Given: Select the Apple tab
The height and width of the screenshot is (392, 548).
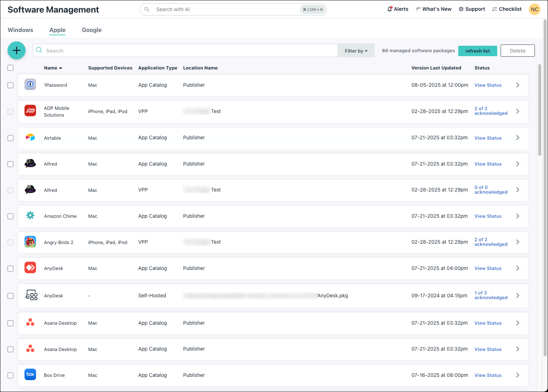Looking at the screenshot, I should pyautogui.click(x=58, y=30).
